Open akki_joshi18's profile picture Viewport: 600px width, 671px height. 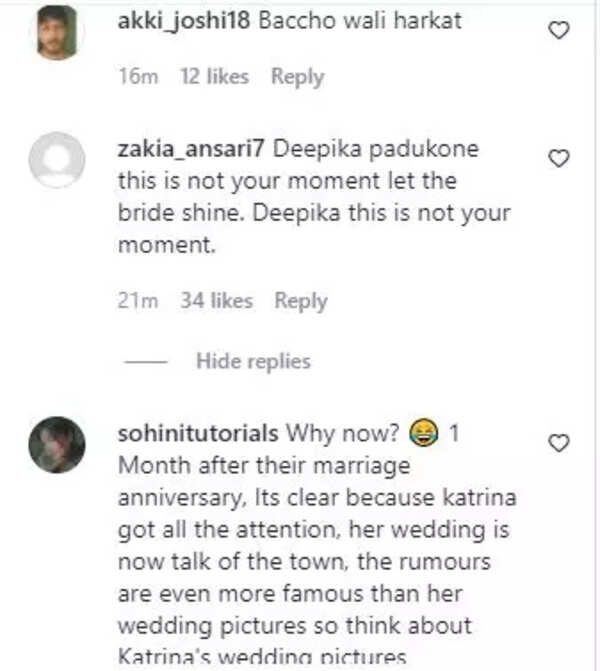[56, 32]
